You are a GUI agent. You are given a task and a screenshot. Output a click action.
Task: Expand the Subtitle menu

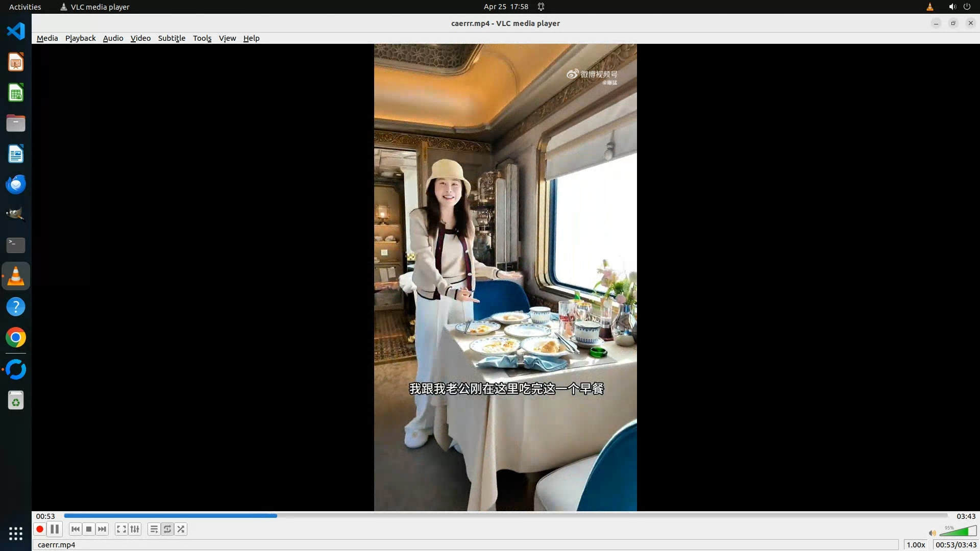coord(171,38)
